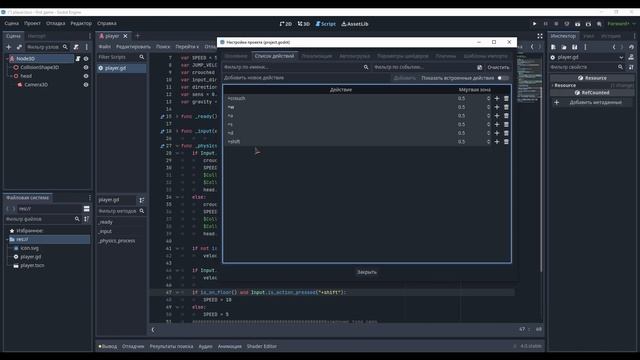The width and height of the screenshot is (640, 360).
Task: Open object history icon in Inspector
Action: click(631, 47)
